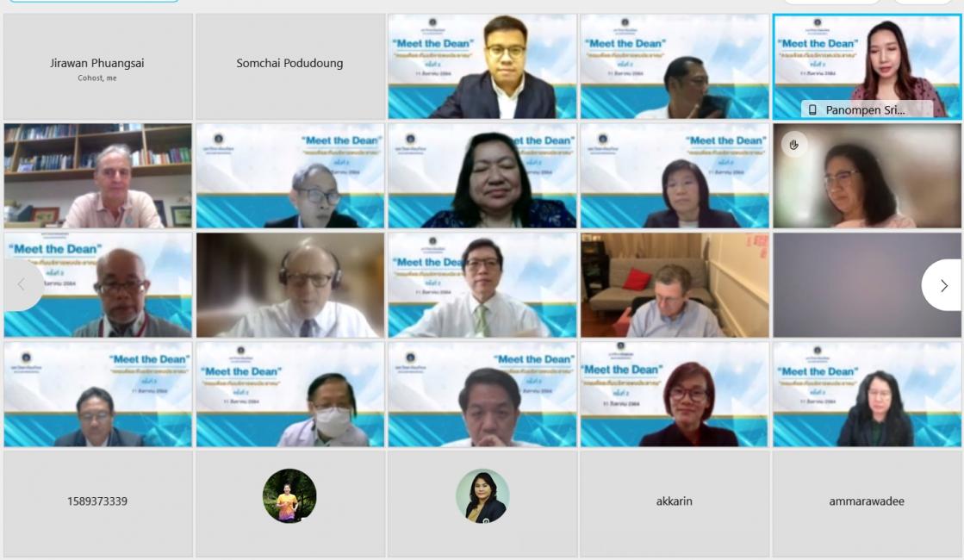Click video of man wearing headset

(x=290, y=285)
